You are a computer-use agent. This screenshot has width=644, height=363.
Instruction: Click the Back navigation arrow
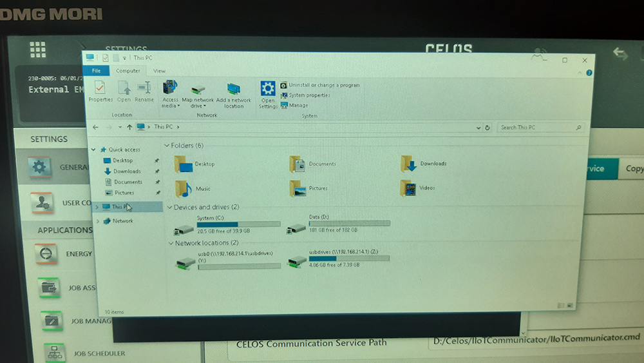tap(96, 128)
